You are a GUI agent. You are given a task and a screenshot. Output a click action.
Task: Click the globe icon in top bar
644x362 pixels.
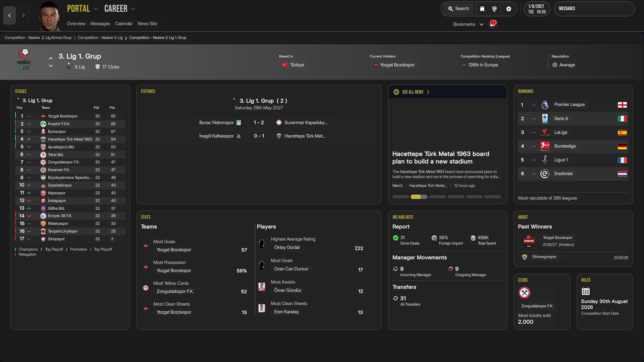coord(494,9)
